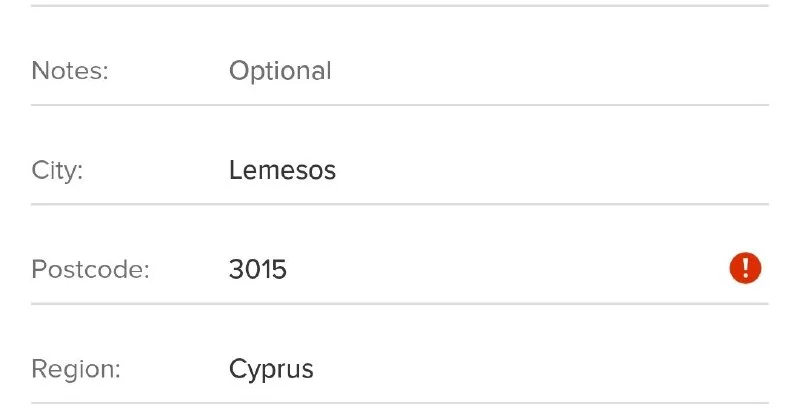Viewport: 800px width, 416px height.
Task: Click the "Postcode:" label
Action: click(x=90, y=269)
